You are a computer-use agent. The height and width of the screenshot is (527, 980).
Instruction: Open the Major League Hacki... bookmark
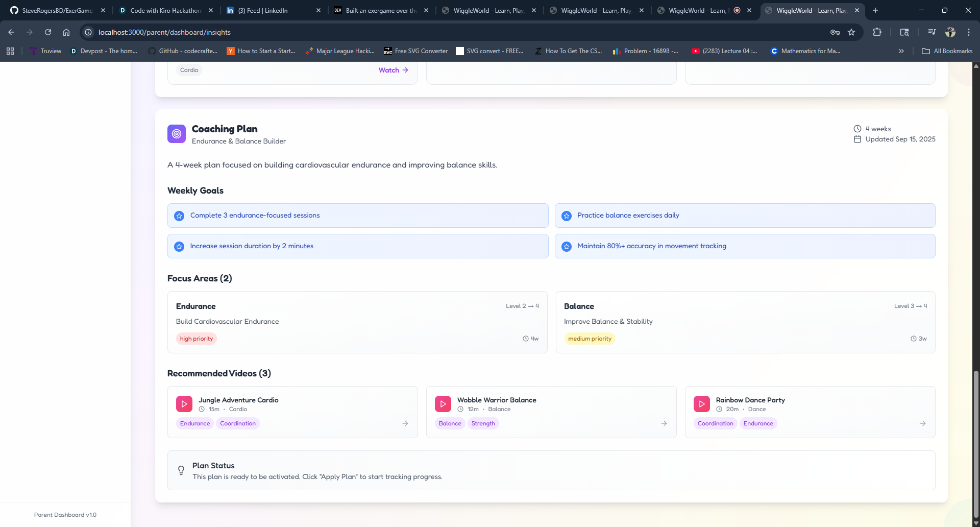tap(340, 51)
